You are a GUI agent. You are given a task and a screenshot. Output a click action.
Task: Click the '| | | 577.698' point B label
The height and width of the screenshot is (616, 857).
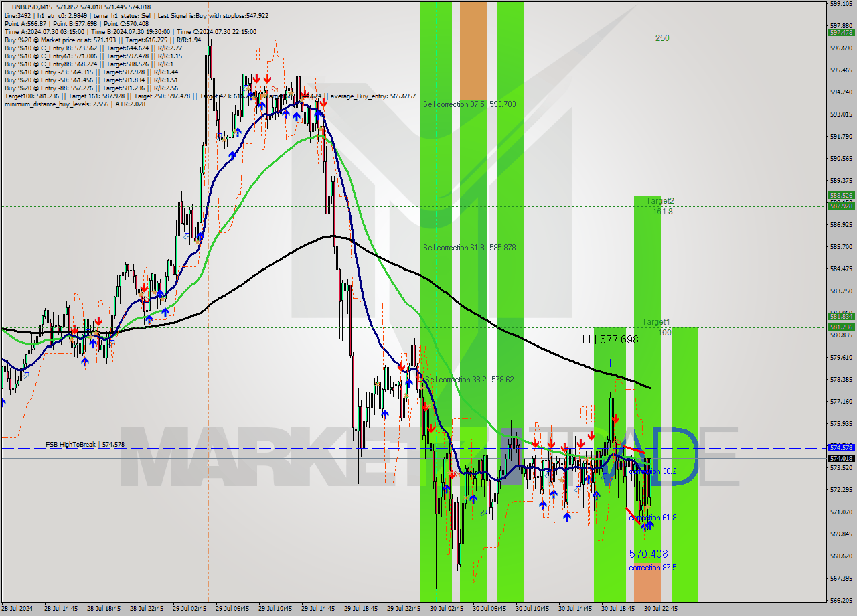click(x=610, y=340)
